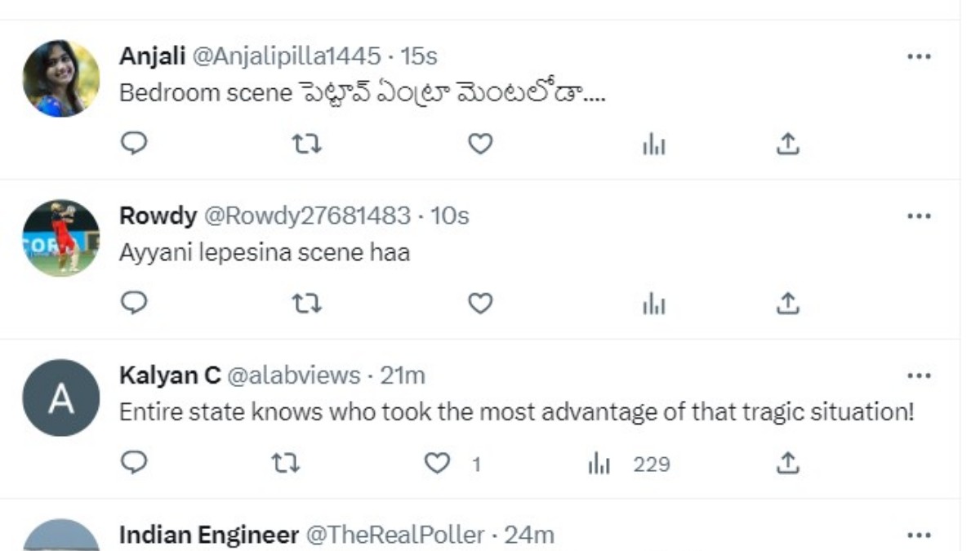Viewport: 980px width, 551px height.
Task: Reply to Rowdy's tweet
Action: [134, 304]
